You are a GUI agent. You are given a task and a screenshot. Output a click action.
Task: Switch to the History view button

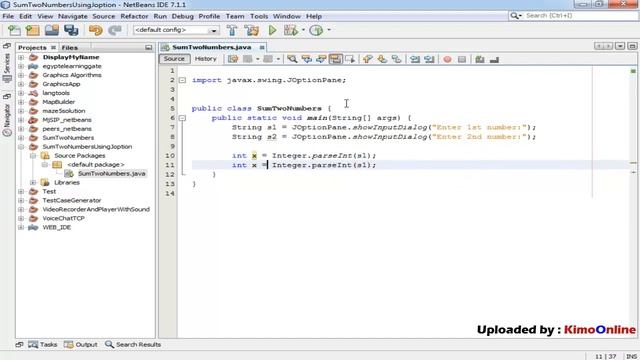coord(205,59)
